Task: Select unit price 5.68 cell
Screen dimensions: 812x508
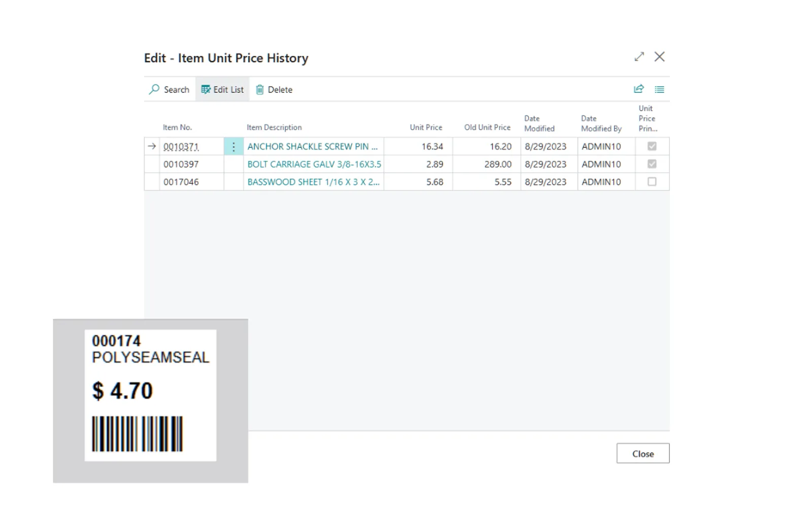Action: coord(418,182)
